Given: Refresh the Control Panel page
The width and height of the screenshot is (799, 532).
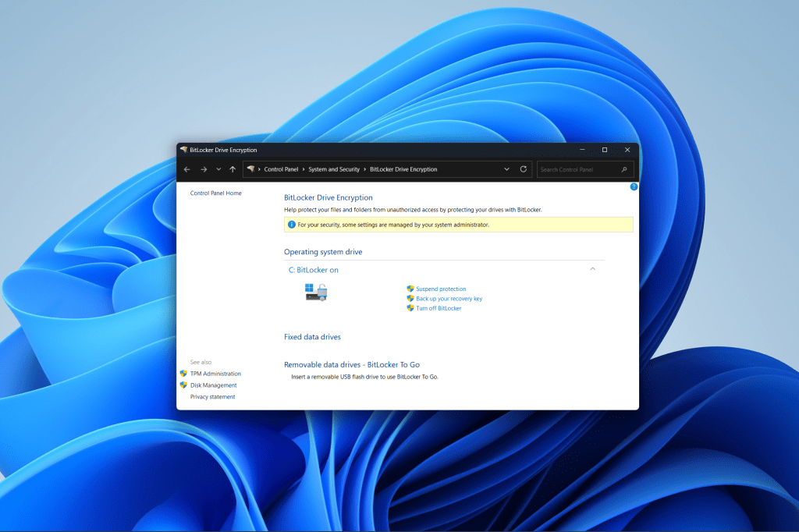Looking at the screenshot, I should (x=524, y=169).
